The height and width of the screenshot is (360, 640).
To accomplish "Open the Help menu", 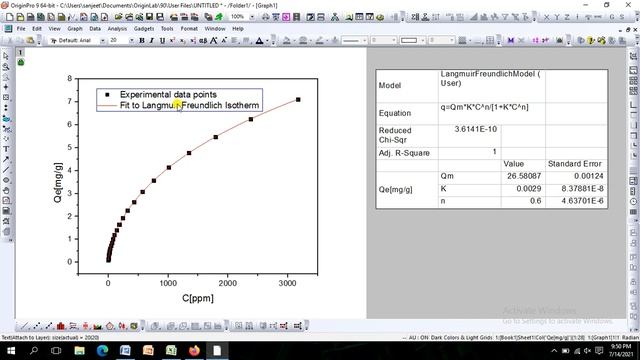I will (238, 29).
